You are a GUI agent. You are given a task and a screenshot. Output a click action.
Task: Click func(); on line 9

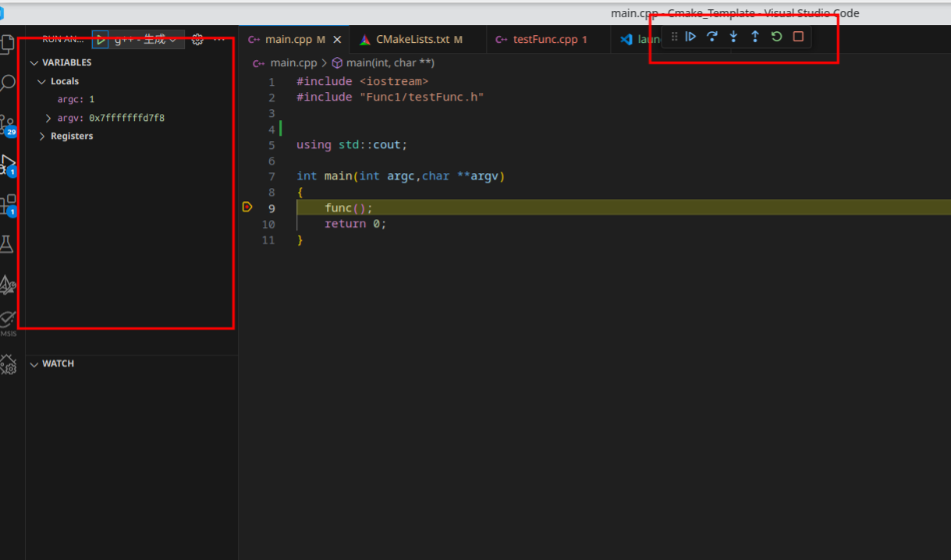[349, 208]
